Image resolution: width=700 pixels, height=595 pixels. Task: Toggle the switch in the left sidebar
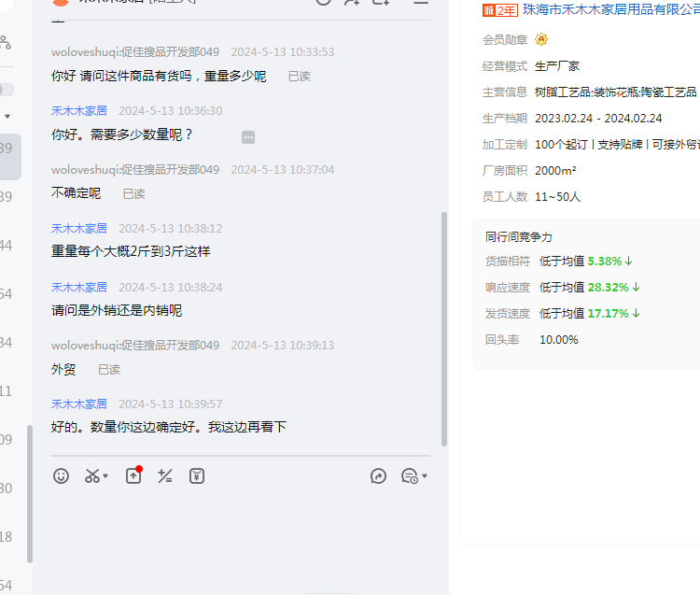[x=6, y=90]
